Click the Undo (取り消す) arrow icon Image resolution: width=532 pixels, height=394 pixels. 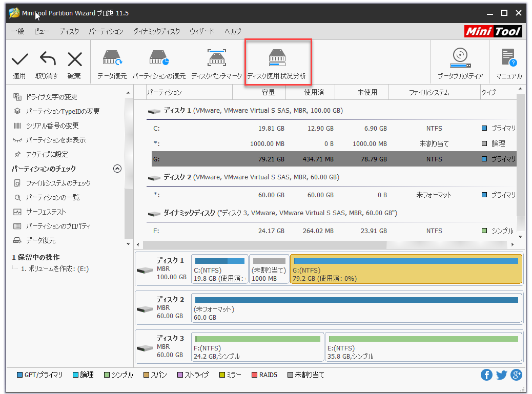tap(48, 59)
